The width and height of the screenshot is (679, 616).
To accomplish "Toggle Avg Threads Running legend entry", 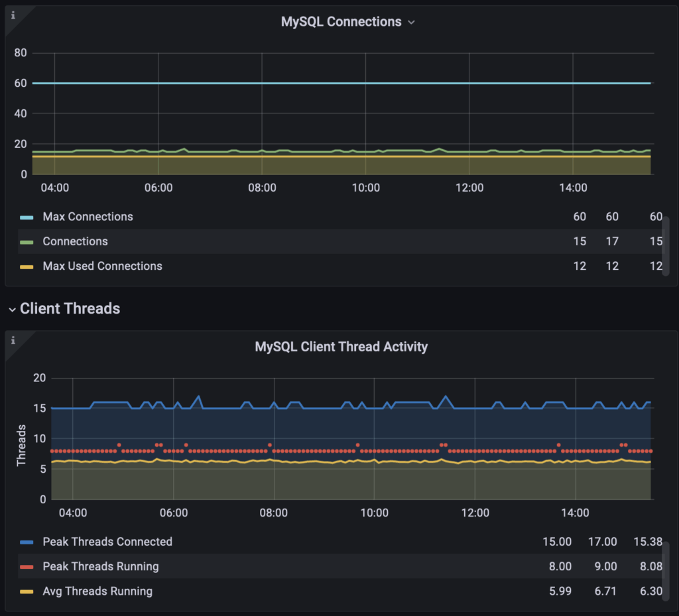I will [x=97, y=591].
